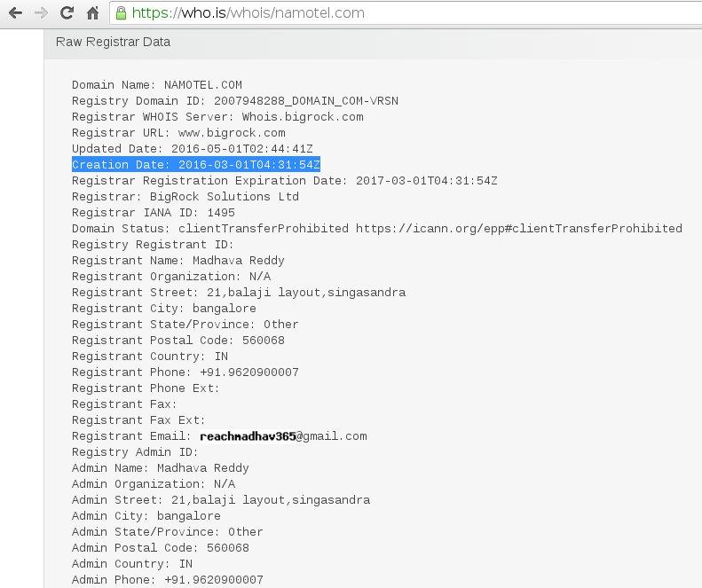
Task: Click the Admin State/Province Other line
Action: (167, 532)
